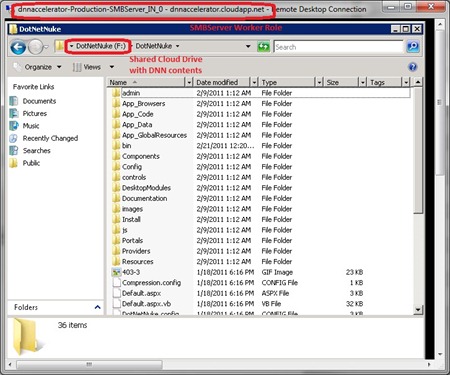The height and width of the screenshot is (375, 450).
Task: Open Music in Favorite Links
Action: [31, 126]
